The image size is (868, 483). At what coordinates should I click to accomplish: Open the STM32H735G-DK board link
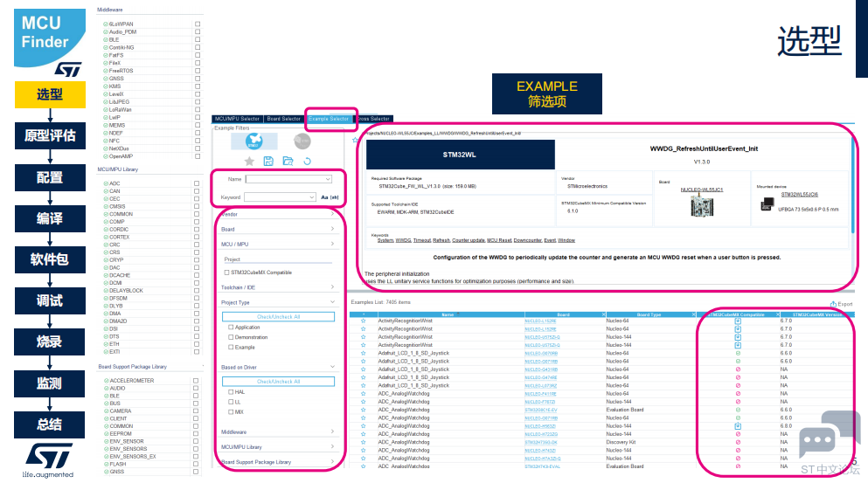[x=541, y=442]
